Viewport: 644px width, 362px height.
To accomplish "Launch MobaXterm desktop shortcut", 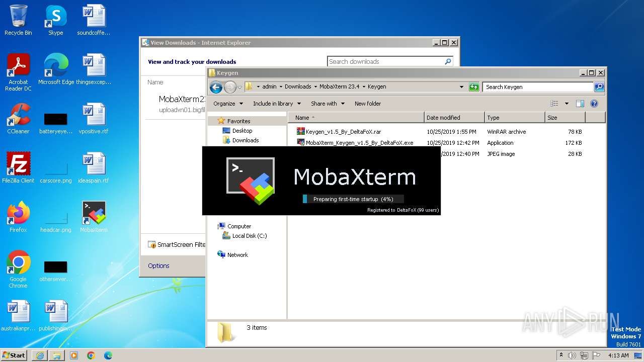I will tap(94, 217).
